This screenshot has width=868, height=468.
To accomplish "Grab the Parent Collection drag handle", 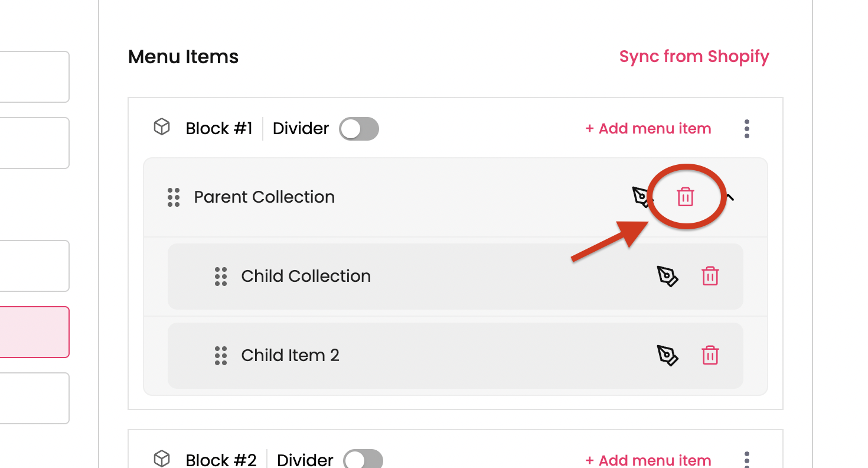I will [x=174, y=197].
